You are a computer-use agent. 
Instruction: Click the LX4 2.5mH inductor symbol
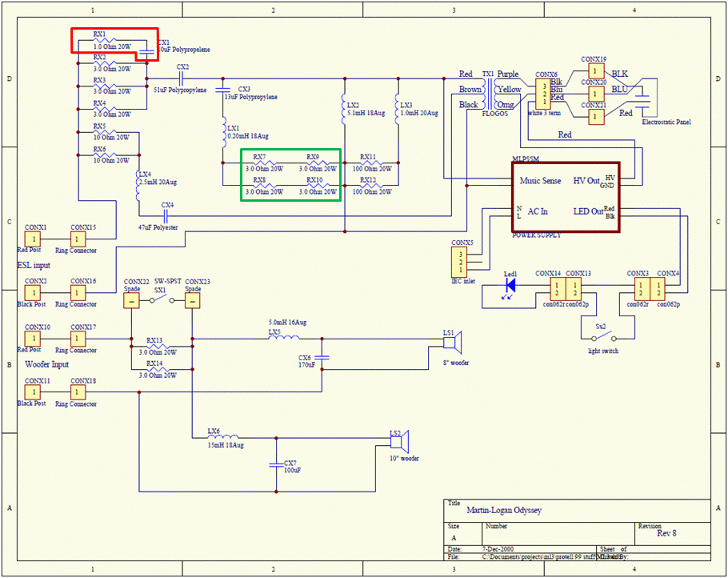coord(139,186)
